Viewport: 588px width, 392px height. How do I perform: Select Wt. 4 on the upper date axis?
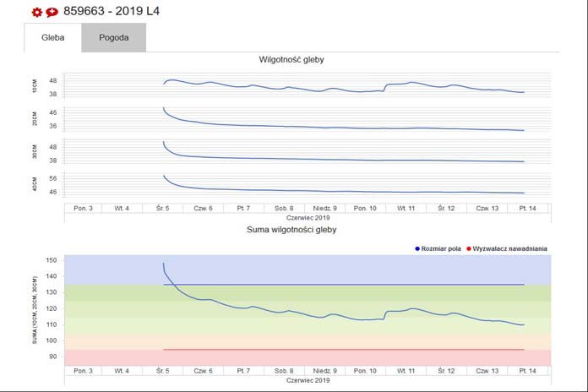[x=122, y=208]
